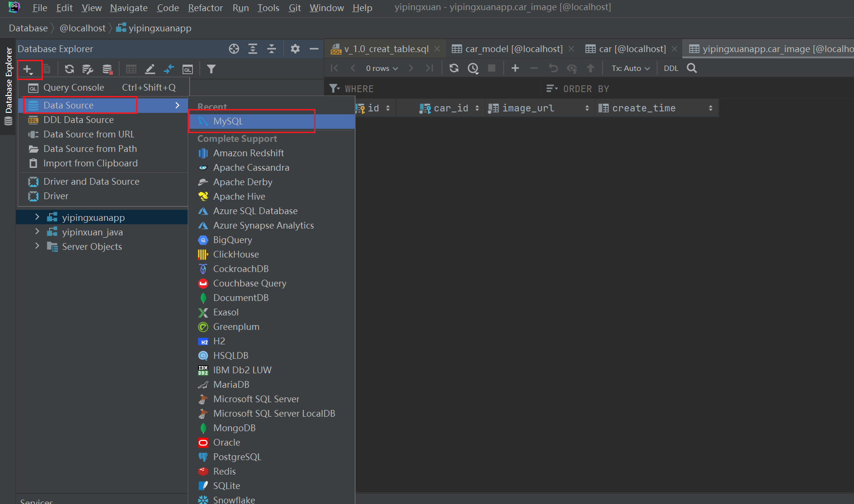Close the v_1.0_creat_table.sql tab
The image size is (854, 504).
tap(437, 49)
